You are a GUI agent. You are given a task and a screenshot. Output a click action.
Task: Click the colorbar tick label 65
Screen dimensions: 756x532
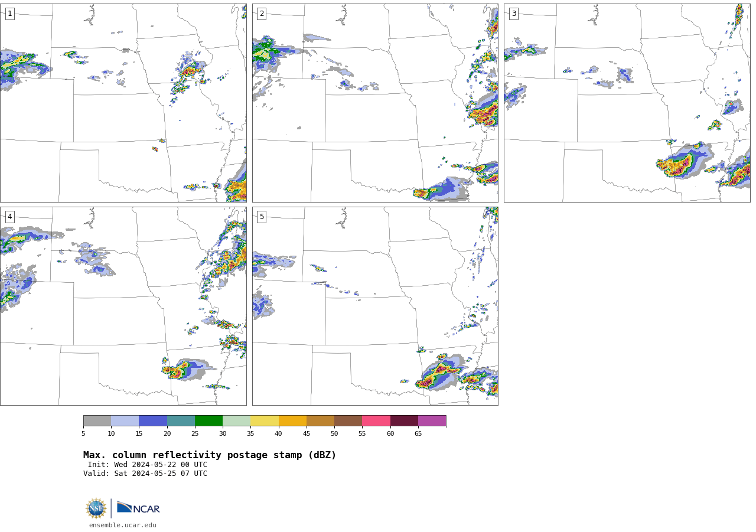pyautogui.click(x=418, y=434)
